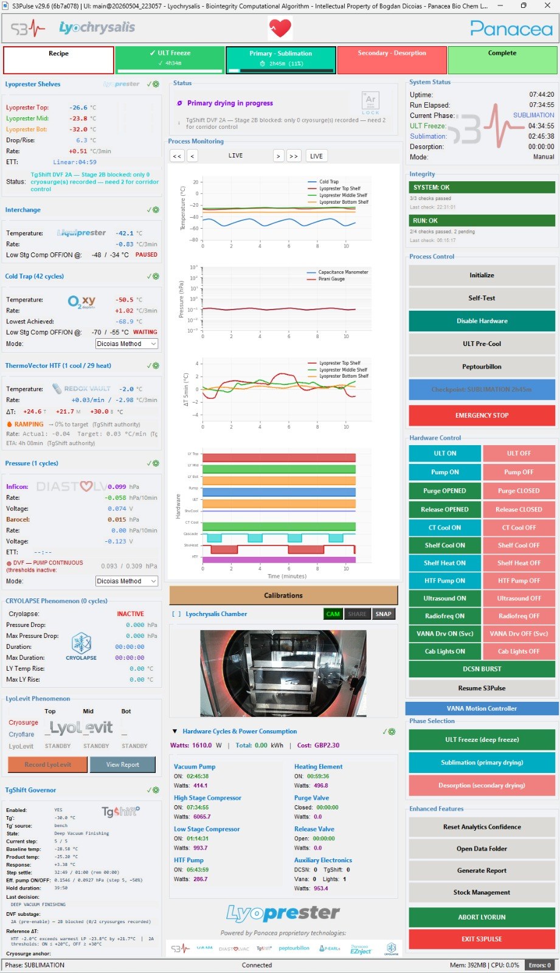Click the Ar LOCK argon icon
The width and height of the screenshot is (560, 973).
pyautogui.click(x=370, y=103)
